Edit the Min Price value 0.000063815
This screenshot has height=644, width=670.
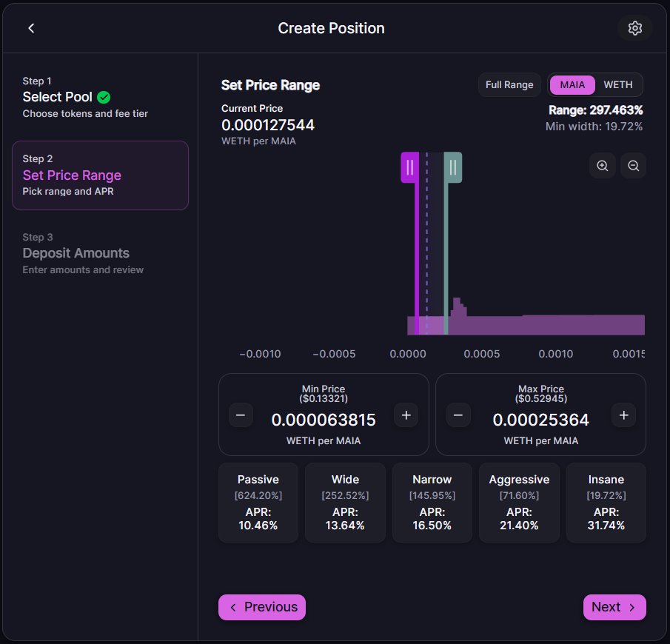tap(324, 420)
